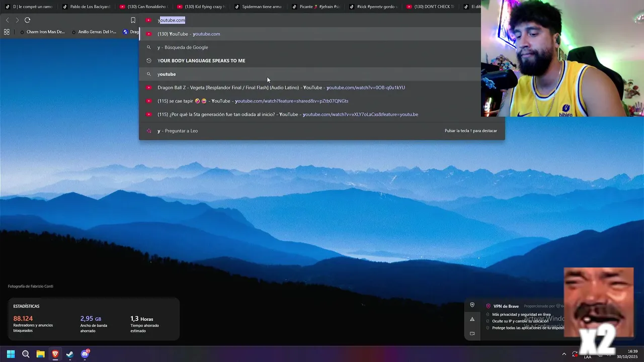Image resolution: width=644 pixels, height=362 pixels.
Task: Open Windows Search from the taskbar
Action: pyautogui.click(x=26, y=354)
